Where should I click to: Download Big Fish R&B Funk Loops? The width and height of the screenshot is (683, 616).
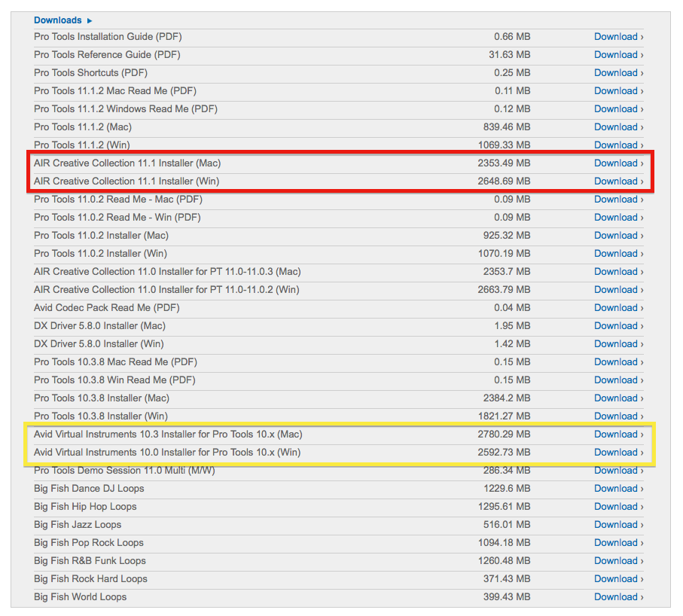(618, 561)
